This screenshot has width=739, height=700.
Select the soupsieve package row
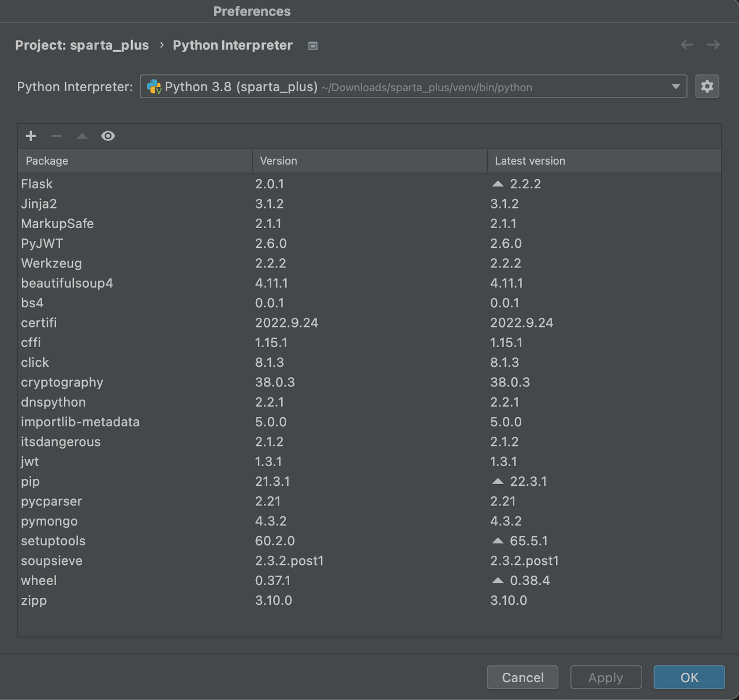tap(369, 561)
